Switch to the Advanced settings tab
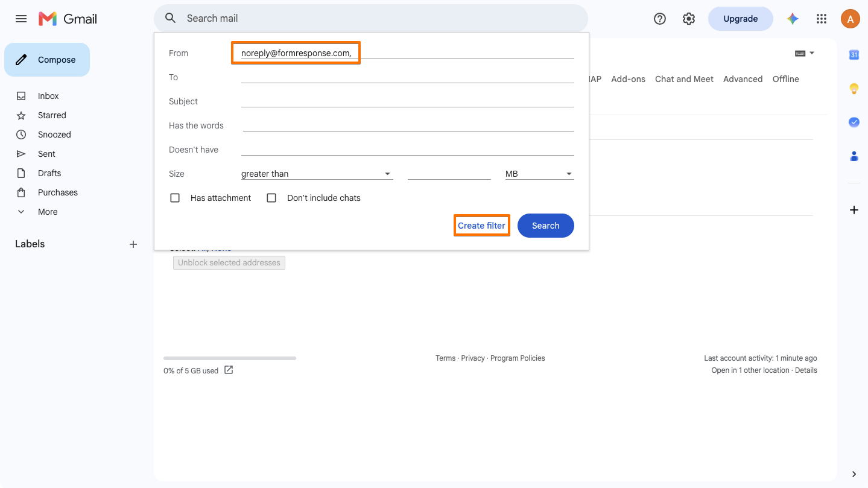This screenshot has width=868, height=488. click(x=743, y=79)
